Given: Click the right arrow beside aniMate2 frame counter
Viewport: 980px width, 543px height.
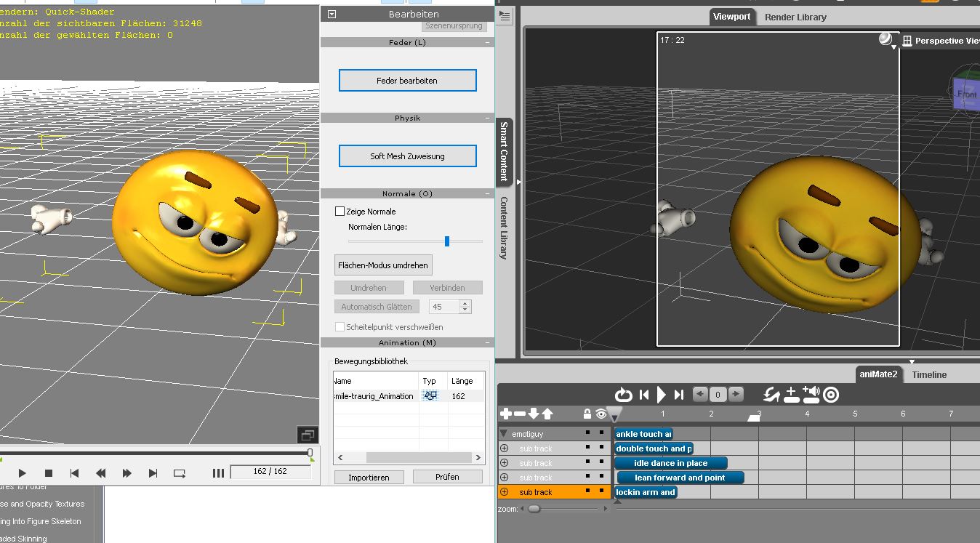Looking at the screenshot, I should click(736, 394).
